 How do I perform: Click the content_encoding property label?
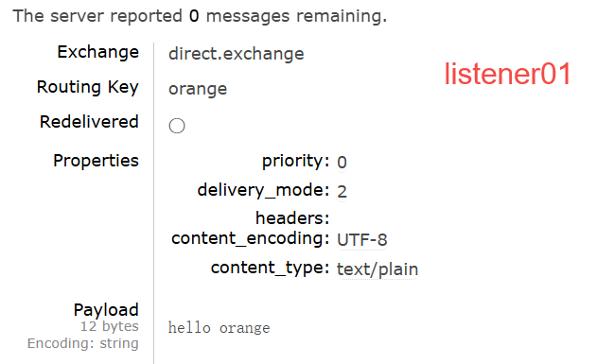click(250, 239)
